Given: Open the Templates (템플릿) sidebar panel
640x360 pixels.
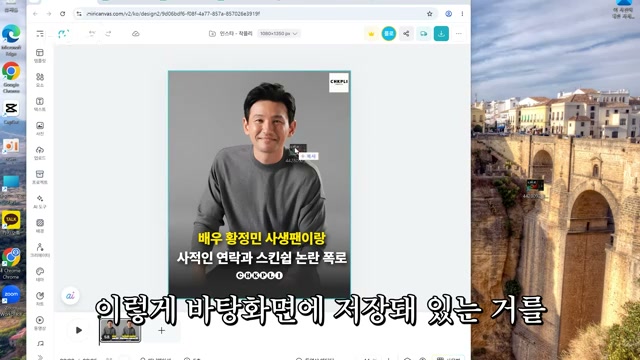Looking at the screenshot, I should pyautogui.click(x=40, y=56).
